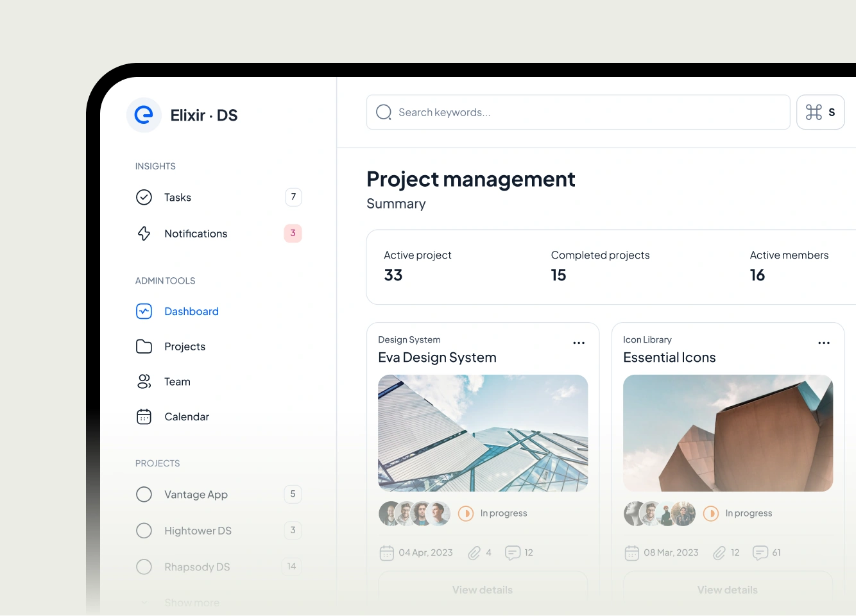The image size is (856, 616).
Task: Click the 08 Mar, 2023 date text
Action: pos(671,552)
